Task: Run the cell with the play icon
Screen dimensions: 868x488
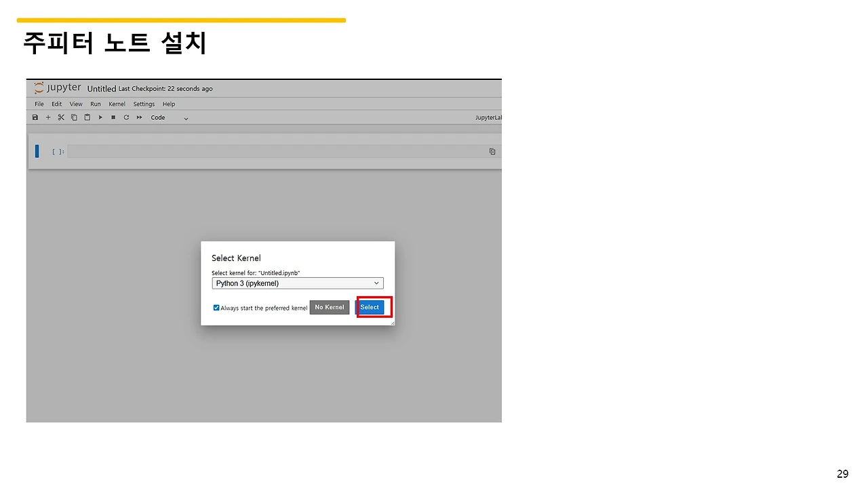Action: point(100,117)
